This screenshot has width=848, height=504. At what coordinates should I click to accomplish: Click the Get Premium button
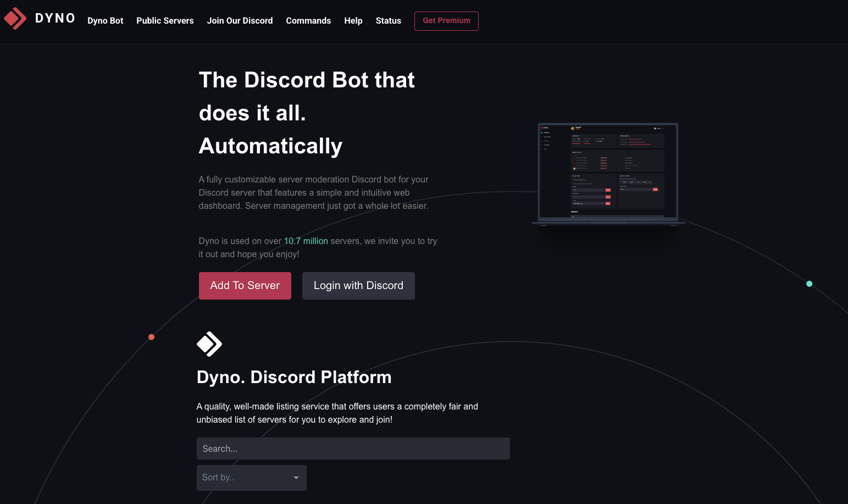446,21
